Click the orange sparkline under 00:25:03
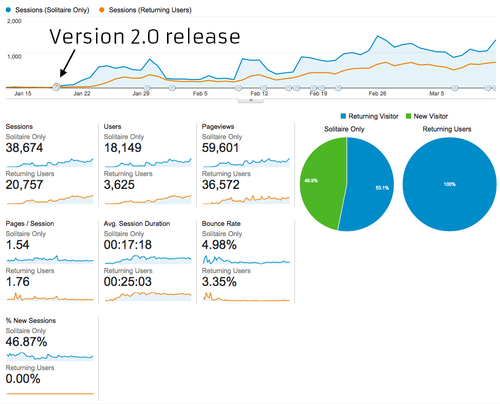This screenshot has height=404, width=500. pyautogui.click(x=148, y=297)
